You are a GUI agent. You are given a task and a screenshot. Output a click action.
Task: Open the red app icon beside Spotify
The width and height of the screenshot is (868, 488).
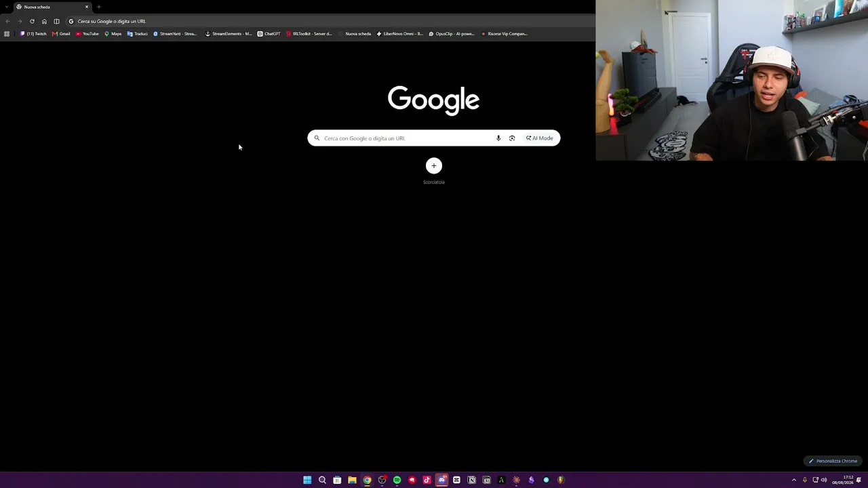(x=412, y=480)
